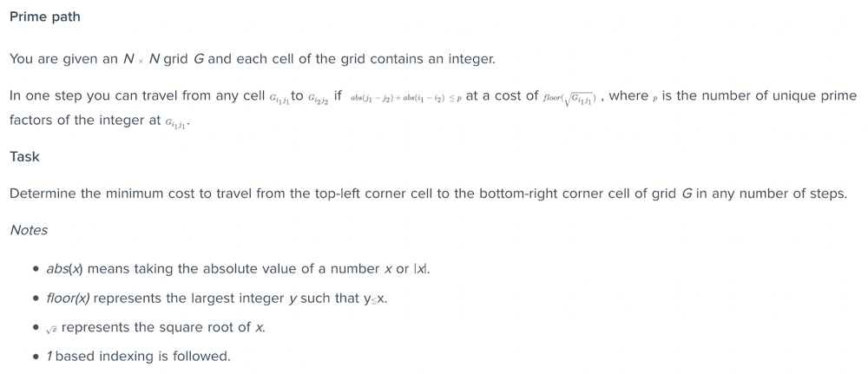This screenshot has width=868, height=374.
Task: Select the sentence about each cell containing an integer
Action: click(x=252, y=59)
